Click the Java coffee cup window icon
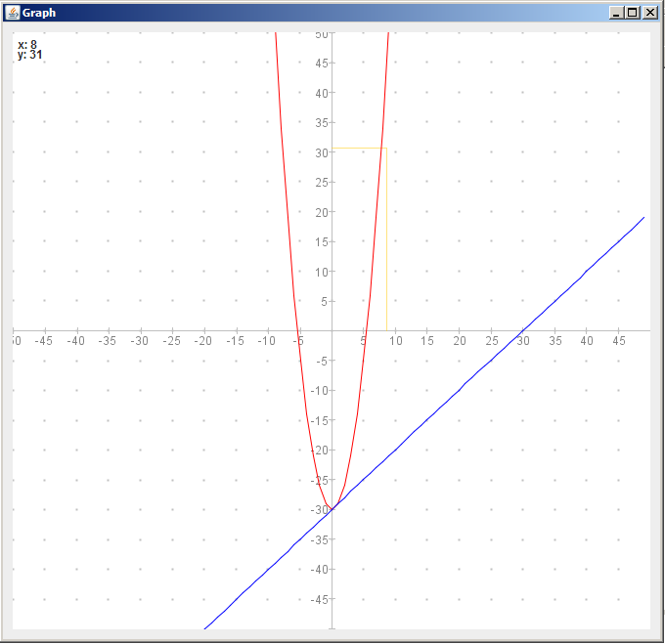This screenshot has width=665, height=644. [x=13, y=13]
